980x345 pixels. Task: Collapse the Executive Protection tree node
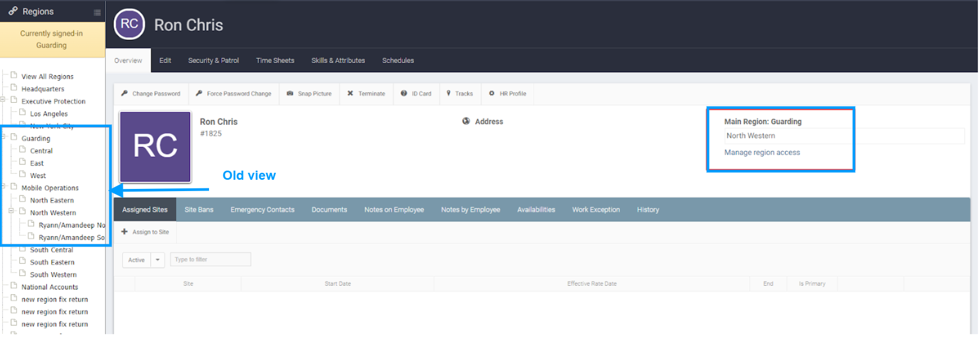(x=3, y=99)
